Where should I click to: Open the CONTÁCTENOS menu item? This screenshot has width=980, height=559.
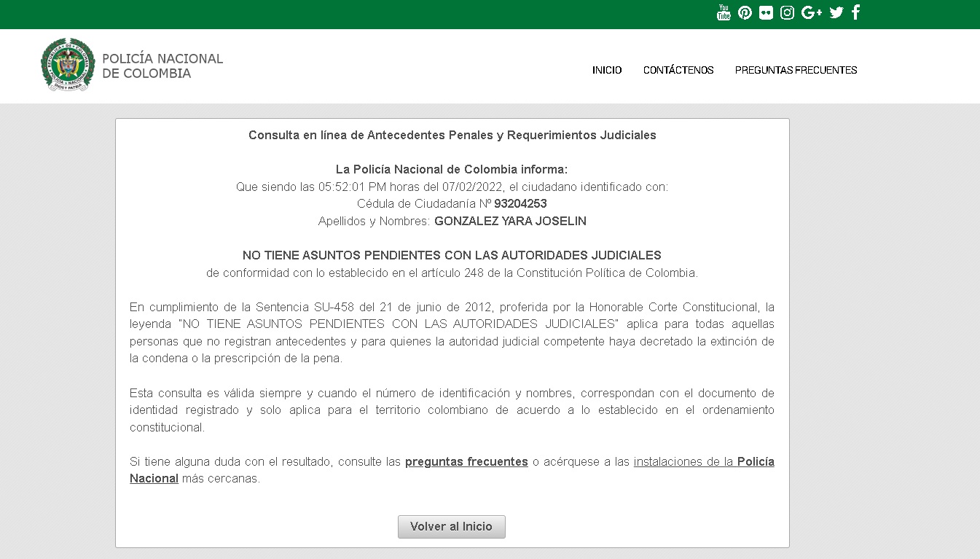678,70
